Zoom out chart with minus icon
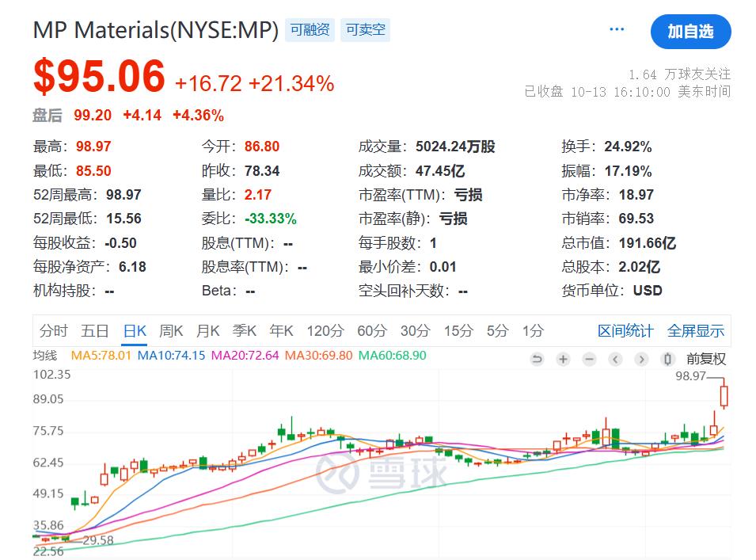This screenshot has height=560, width=756. click(589, 359)
